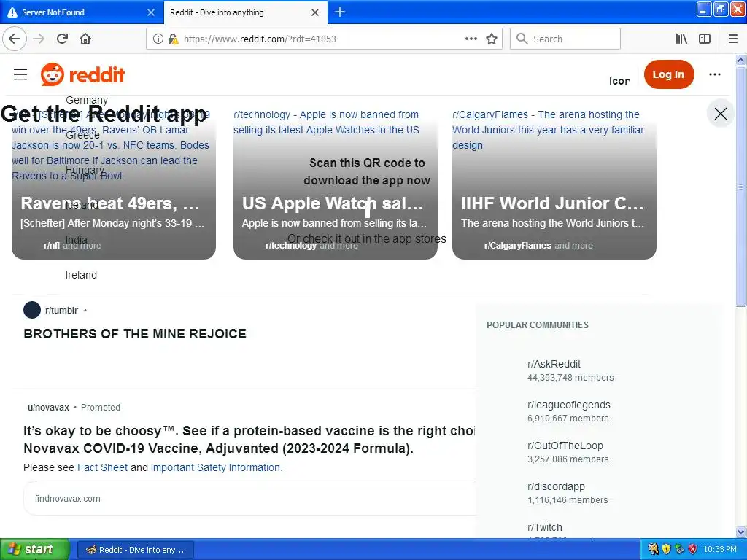Screen dimensions: 747x560
Task: Open post BROTHERS OF THE MINE REJOICE
Action: click(x=135, y=334)
